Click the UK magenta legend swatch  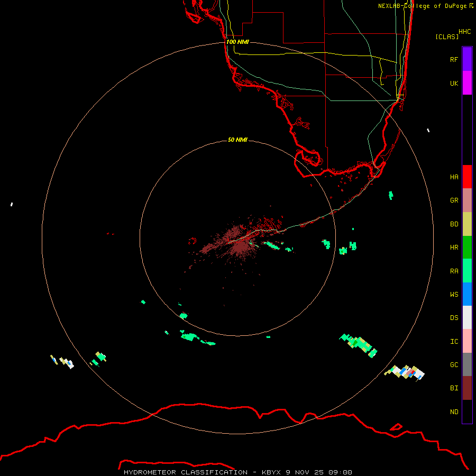[467, 83]
